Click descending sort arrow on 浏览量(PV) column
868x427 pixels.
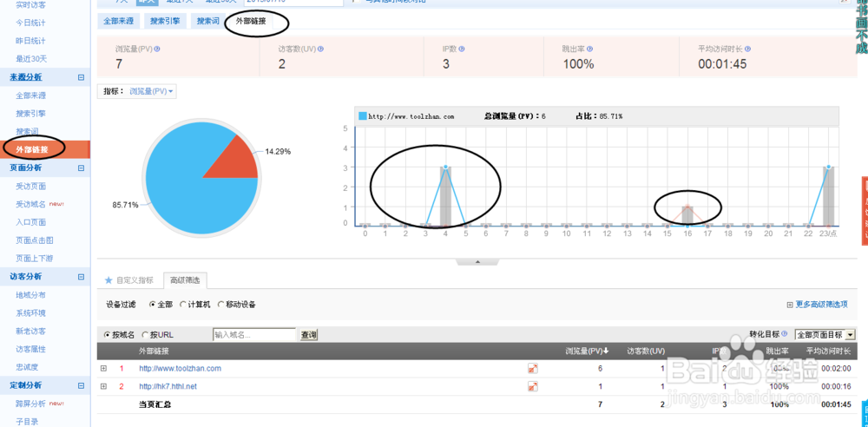pyautogui.click(x=606, y=351)
